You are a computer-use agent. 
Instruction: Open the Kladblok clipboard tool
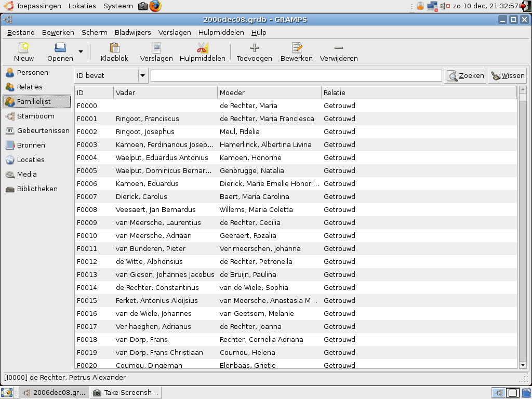click(x=114, y=52)
